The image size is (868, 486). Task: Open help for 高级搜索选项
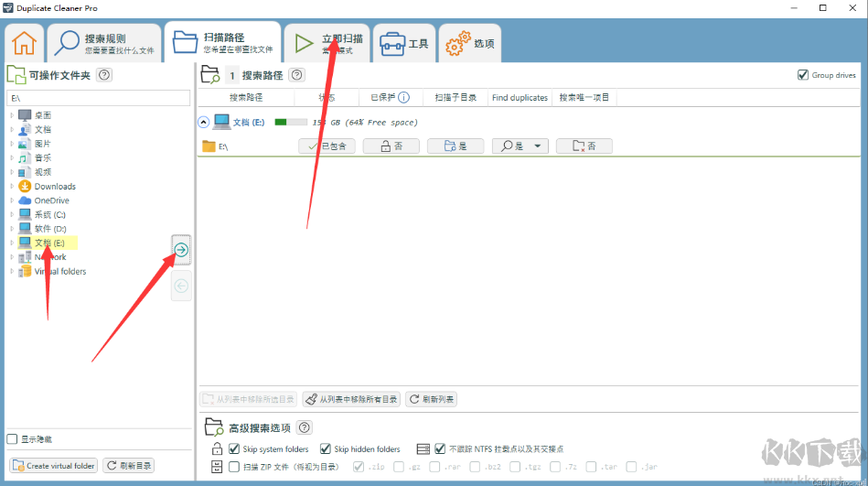coord(304,427)
